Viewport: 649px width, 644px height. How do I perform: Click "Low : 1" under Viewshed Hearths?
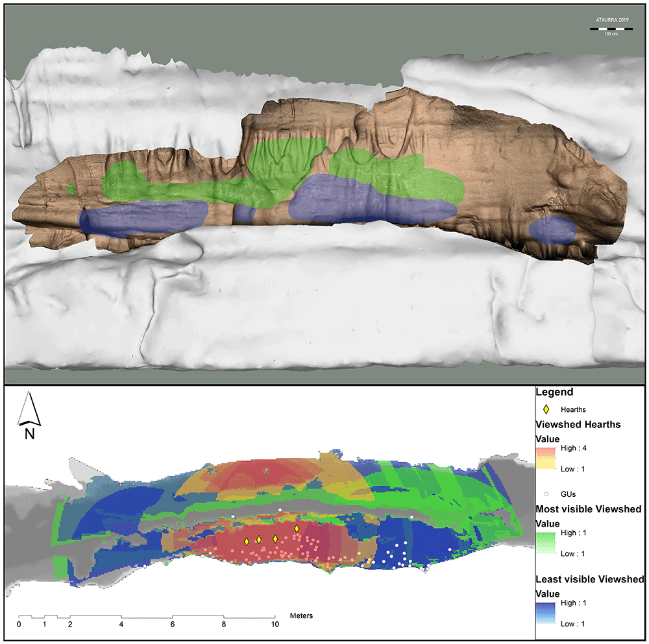(x=572, y=469)
